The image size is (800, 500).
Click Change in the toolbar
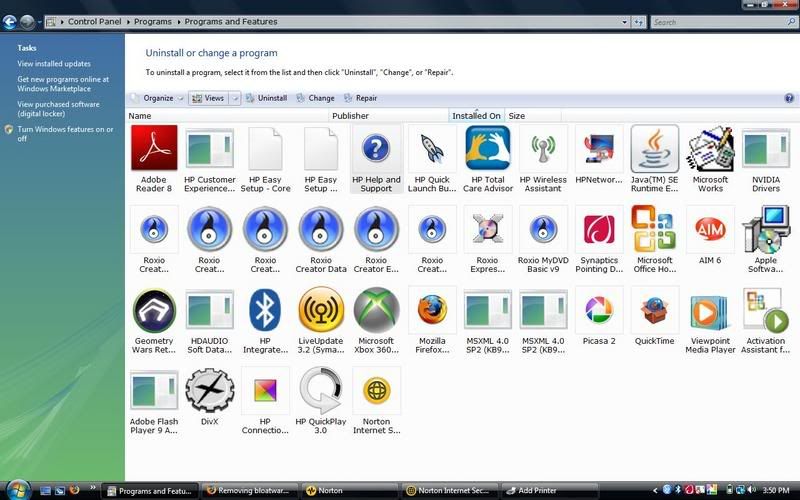pyautogui.click(x=315, y=98)
